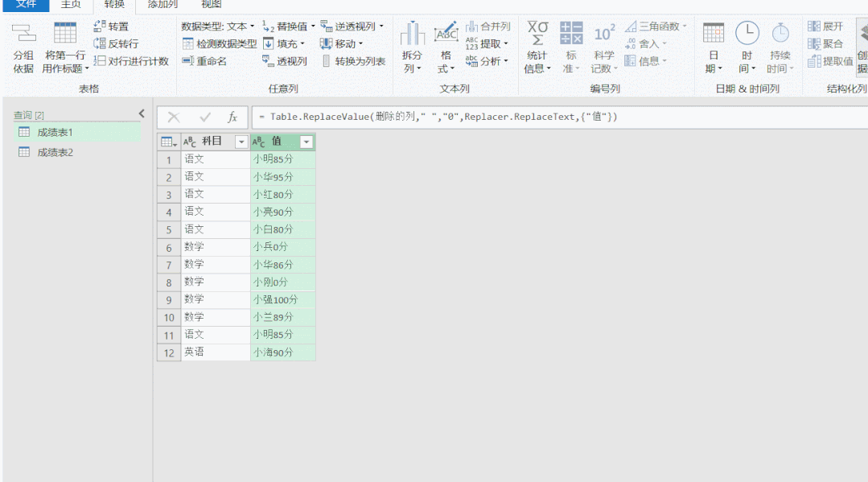Switch to the 添加列 (Add Column) tab
868x482 pixels.
(162, 5)
